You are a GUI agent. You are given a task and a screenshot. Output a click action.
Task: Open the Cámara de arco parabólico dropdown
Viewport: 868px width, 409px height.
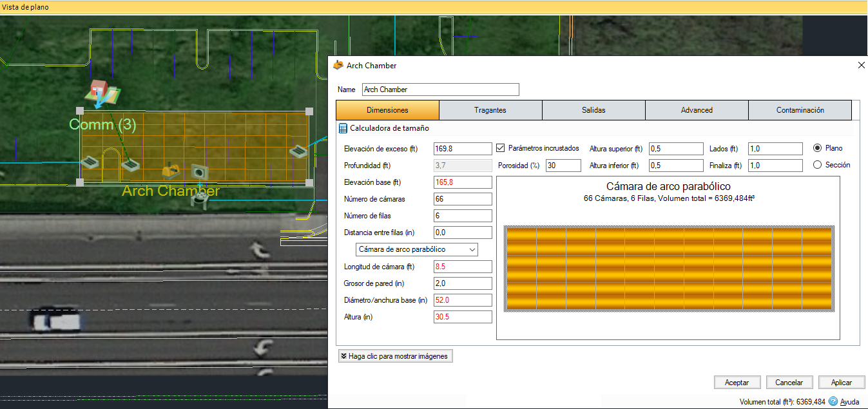417,249
